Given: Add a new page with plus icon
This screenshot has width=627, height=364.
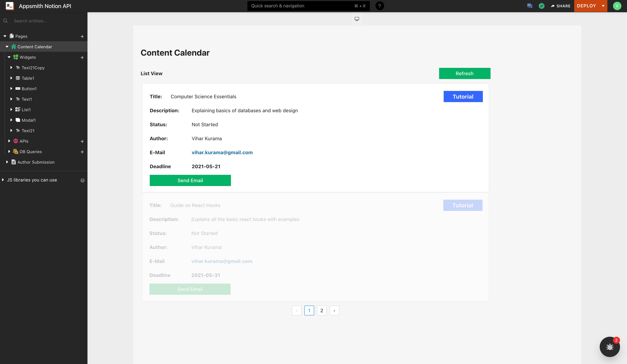Looking at the screenshot, I should tap(82, 37).
